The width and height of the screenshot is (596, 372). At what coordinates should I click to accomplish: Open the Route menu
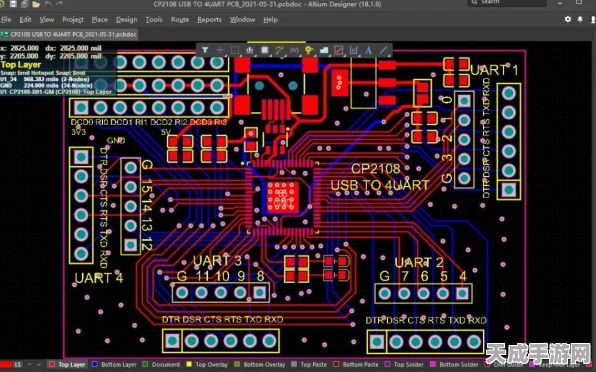click(180, 19)
